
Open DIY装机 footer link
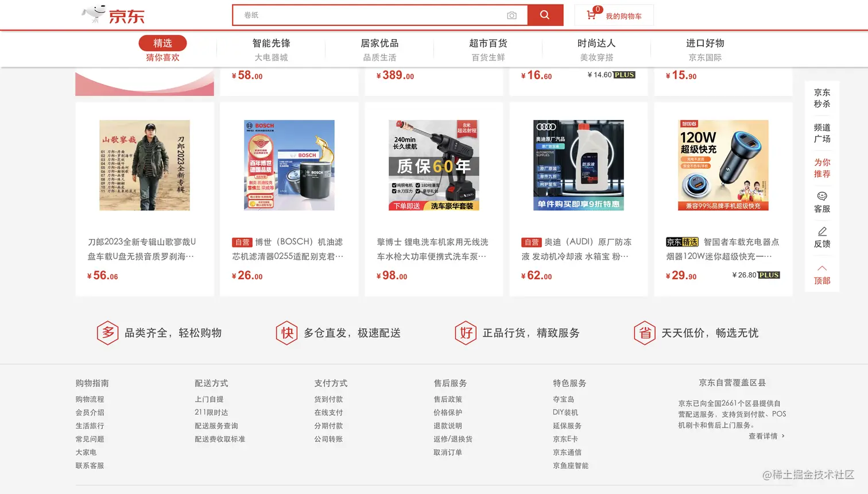pos(565,412)
